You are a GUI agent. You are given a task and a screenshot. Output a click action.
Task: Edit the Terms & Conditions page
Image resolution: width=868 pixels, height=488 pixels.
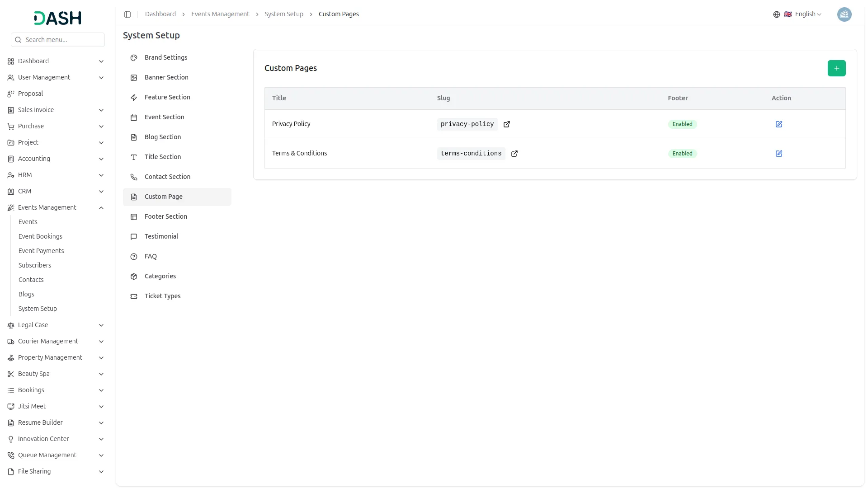pos(778,154)
